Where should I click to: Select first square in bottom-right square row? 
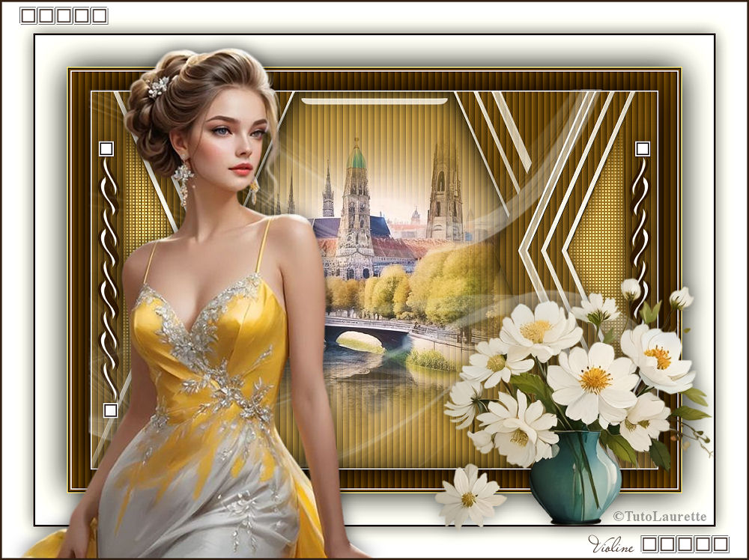coord(650,544)
